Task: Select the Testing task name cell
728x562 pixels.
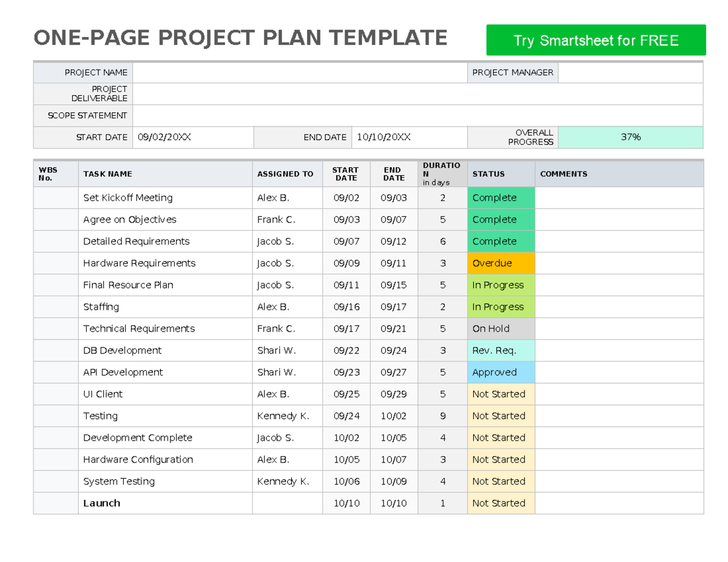Action: point(166,416)
